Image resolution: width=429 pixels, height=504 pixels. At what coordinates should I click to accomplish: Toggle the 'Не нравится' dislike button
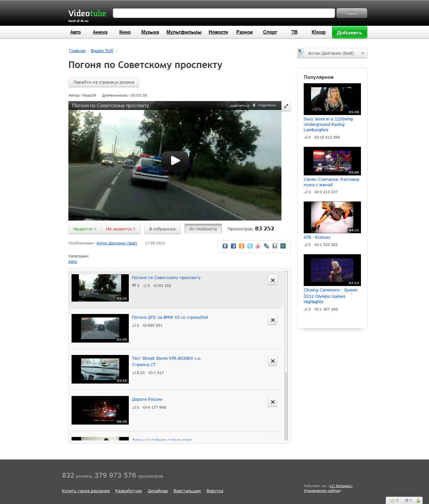[x=121, y=229]
